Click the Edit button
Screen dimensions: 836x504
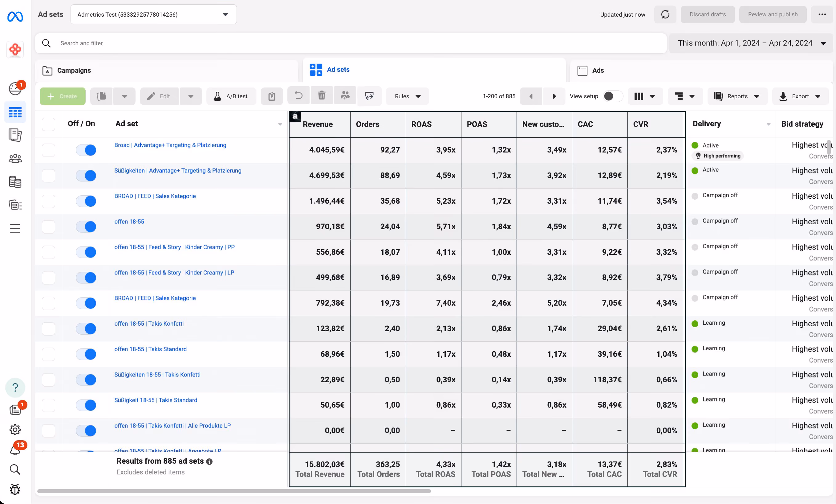159,96
